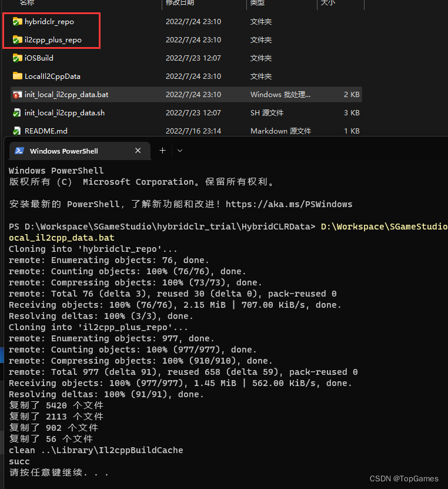Screen dimensions: 448x489
Task: Click the 3 KB size of the .sh file
Action: [x=352, y=113]
